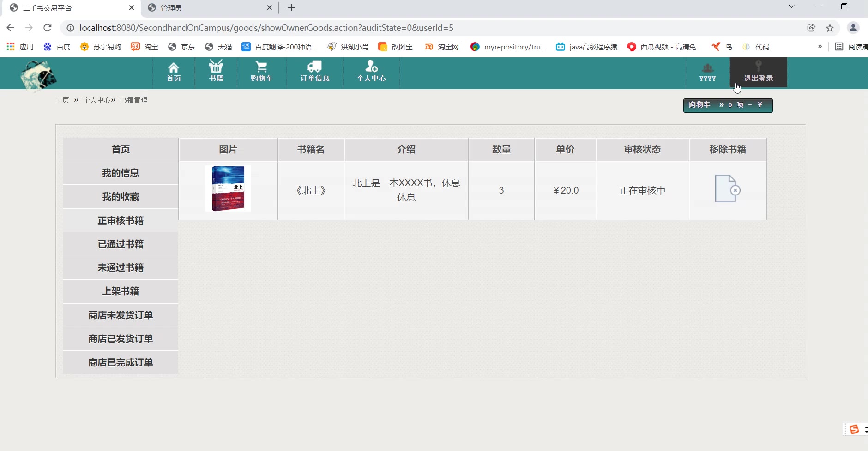Expand the hidden bookmarks chevron
The width and height of the screenshot is (868, 451).
pyautogui.click(x=820, y=47)
